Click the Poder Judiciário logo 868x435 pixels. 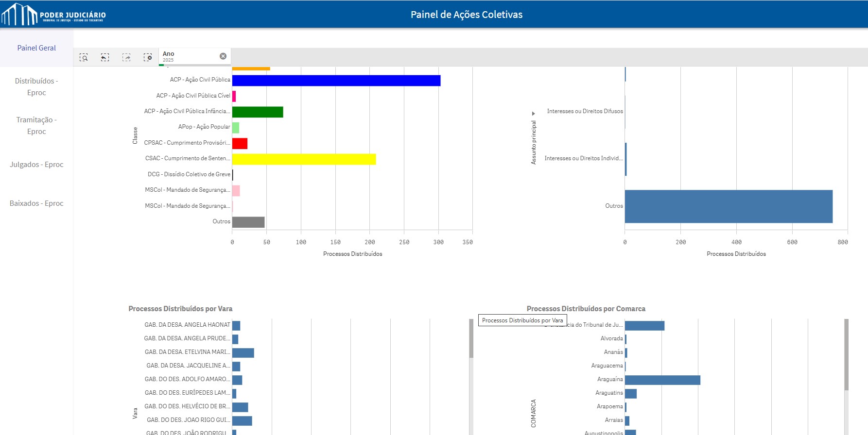point(53,15)
